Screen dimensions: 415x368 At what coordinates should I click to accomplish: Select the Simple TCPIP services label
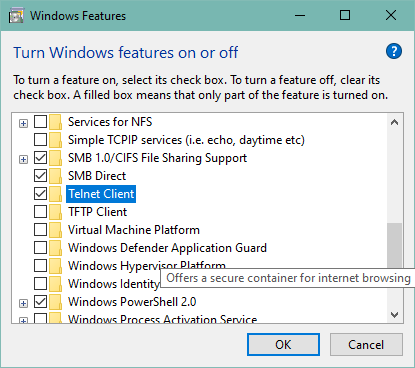[x=186, y=140]
